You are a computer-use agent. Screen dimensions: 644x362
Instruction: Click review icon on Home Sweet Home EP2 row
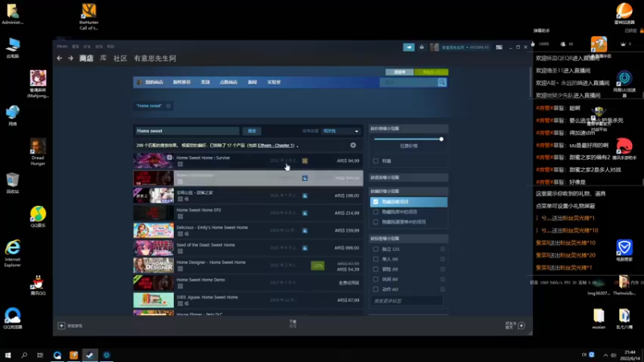[x=305, y=213]
